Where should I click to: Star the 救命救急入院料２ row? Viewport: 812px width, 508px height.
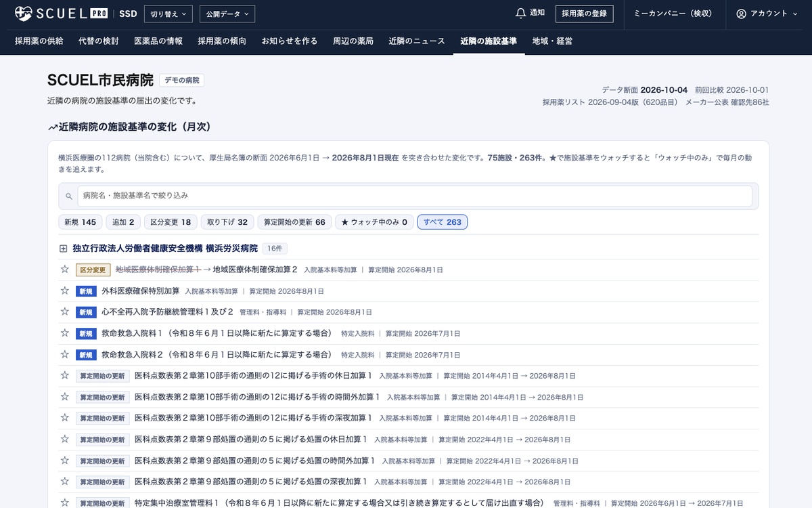[x=65, y=354]
